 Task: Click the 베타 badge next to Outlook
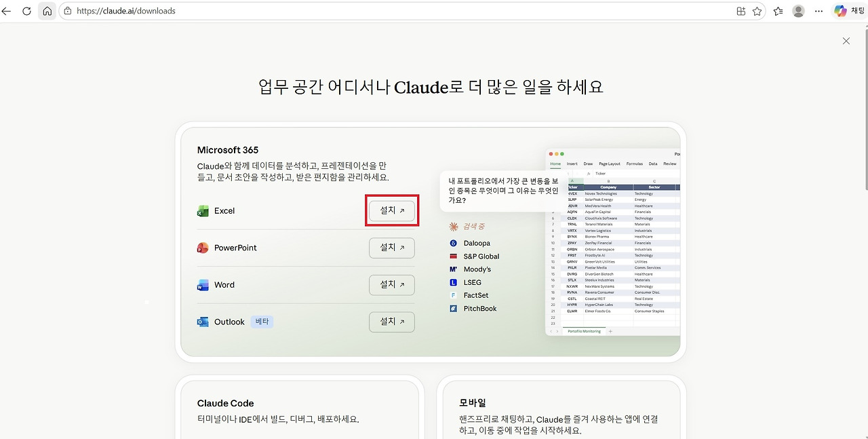coord(262,322)
